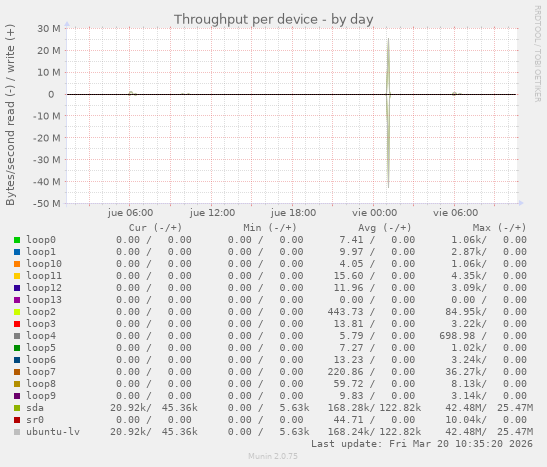547x467 pixels.
Task: Click the loop2 average read value 443.73
Action: [x=345, y=312]
